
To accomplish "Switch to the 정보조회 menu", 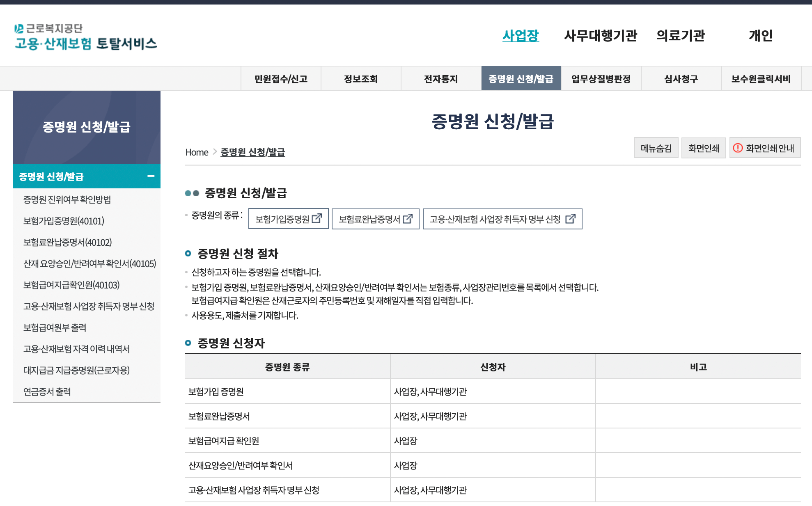I will point(361,78).
